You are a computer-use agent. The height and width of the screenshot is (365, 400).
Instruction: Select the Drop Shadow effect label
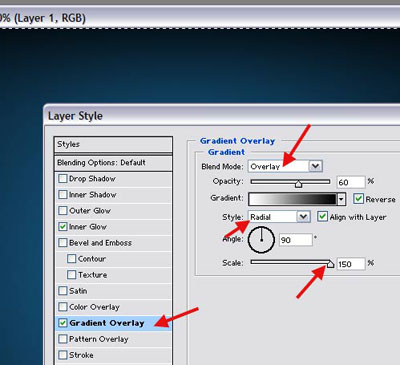click(x=92, y=179)
